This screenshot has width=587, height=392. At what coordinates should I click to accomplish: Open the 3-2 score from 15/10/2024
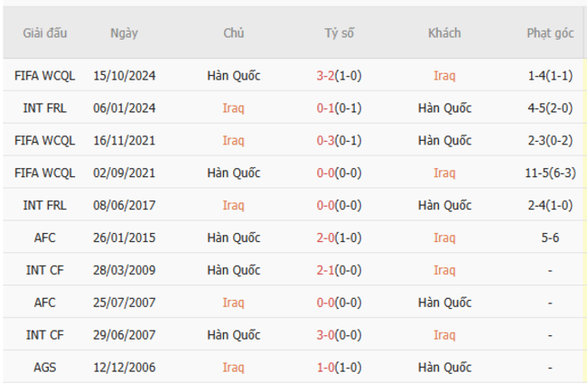326,76
